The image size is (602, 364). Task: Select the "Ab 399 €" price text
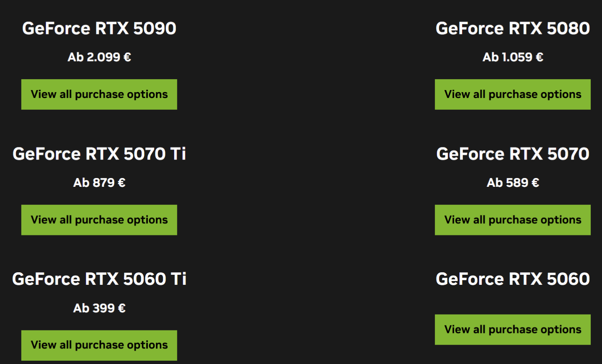[x=99, y=308]
